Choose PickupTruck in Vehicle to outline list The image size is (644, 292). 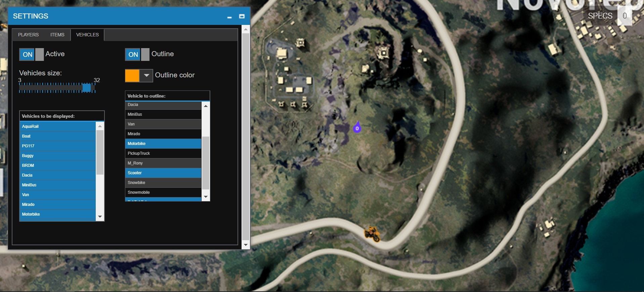(163, 153)
